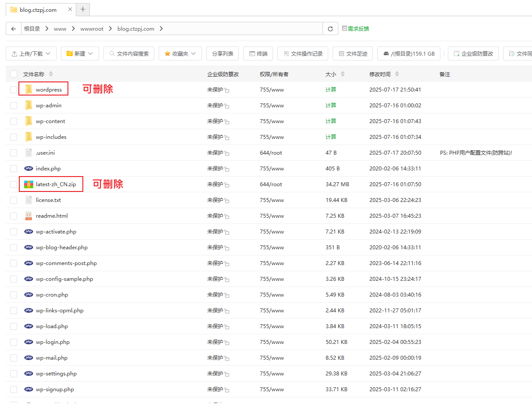Image resolution: width=532 pixels, height=407 pixels.
Task: Click the index.php file icon
Action: [28, 169]
